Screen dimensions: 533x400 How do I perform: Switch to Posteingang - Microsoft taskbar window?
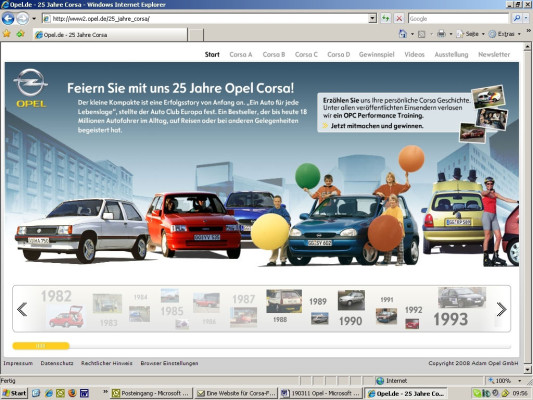point(152,393)
